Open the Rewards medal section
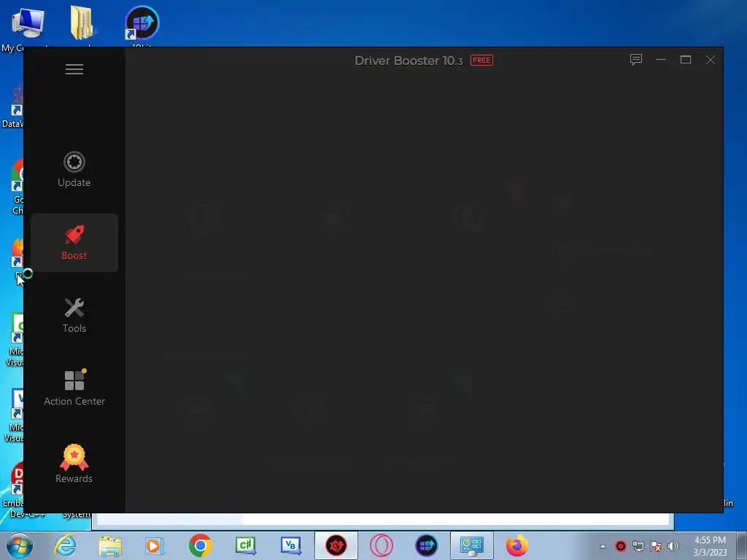Image resolution: width=747 pixels, height=560 pixels. [74, 464]
